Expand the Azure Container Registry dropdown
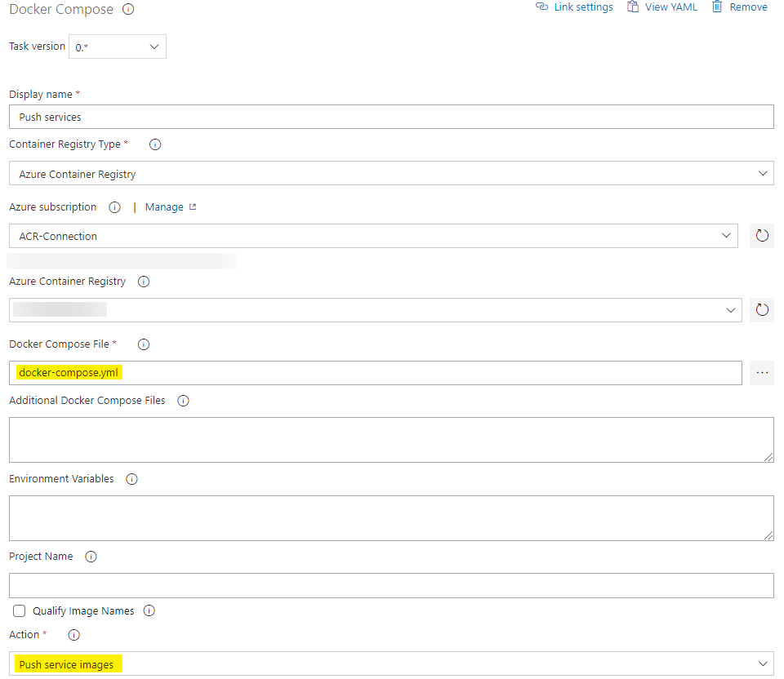This screenshot has height=679, width=784. (x=376, y=310)
